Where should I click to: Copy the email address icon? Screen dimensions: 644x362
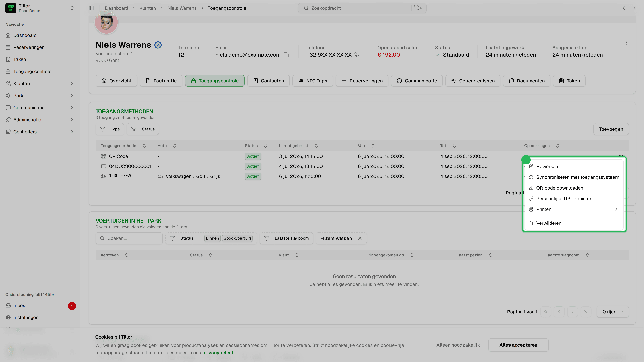(x=286, y=55)
